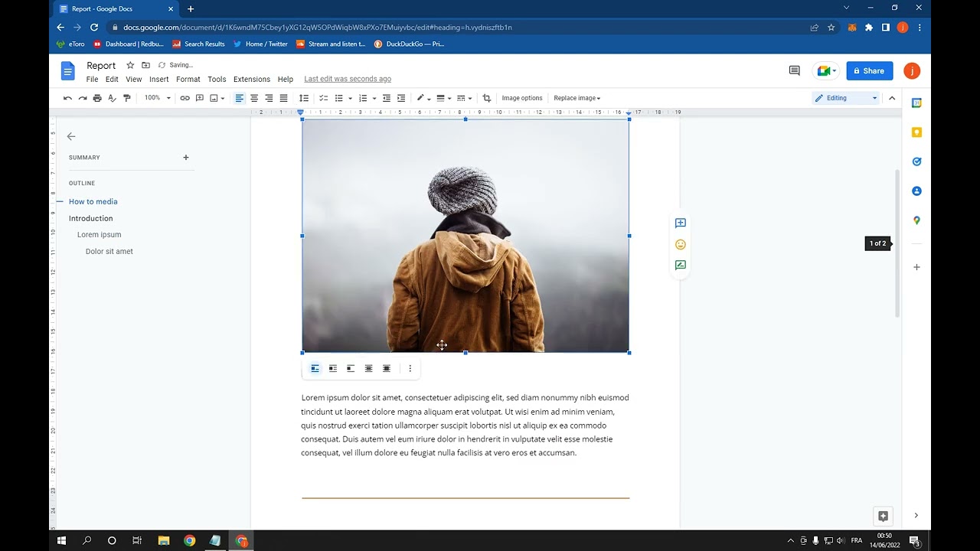Set image In line wrapping
This screenshot has width=980, height=551.
[x=315, y=368]
